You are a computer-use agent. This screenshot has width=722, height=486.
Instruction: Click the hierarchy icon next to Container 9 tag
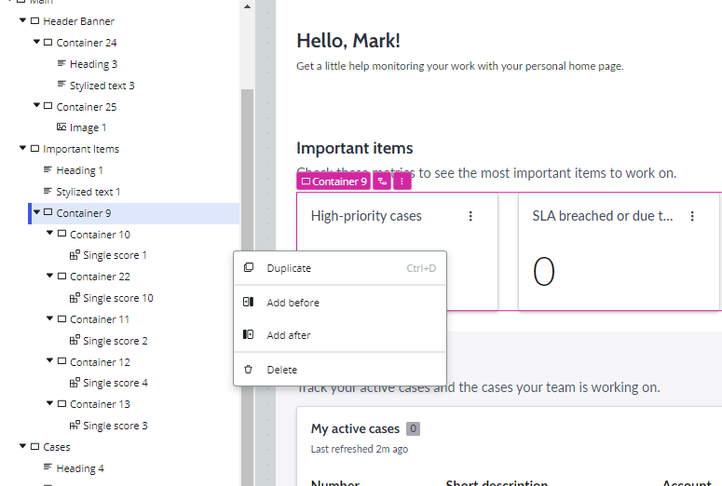coord(382,182)
